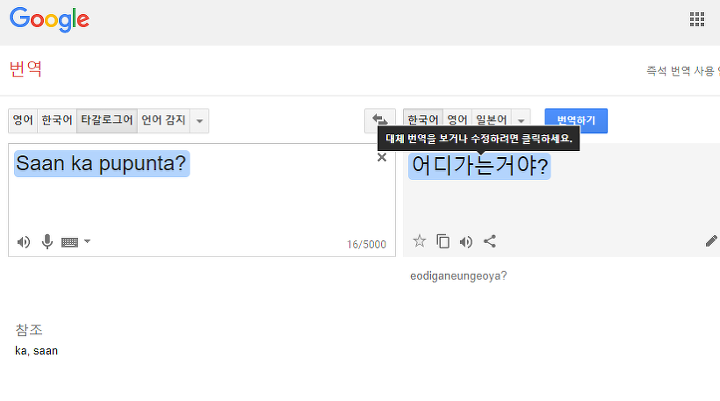Select 타갈로그어 source language tab

pos(107,120)
